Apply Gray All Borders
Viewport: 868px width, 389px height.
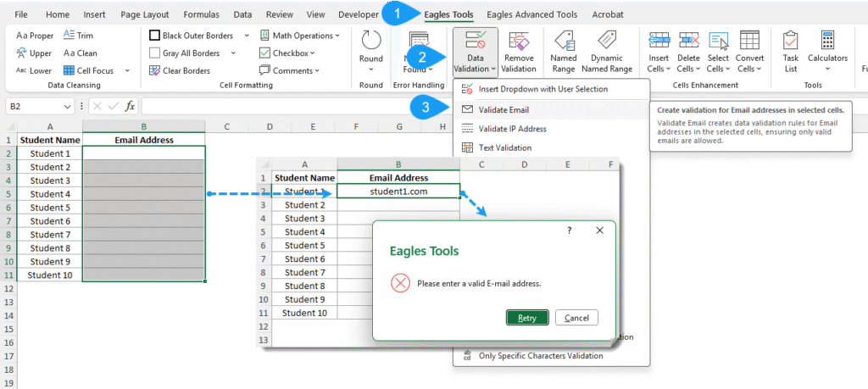pyautogui.click(x=185, y=53)
